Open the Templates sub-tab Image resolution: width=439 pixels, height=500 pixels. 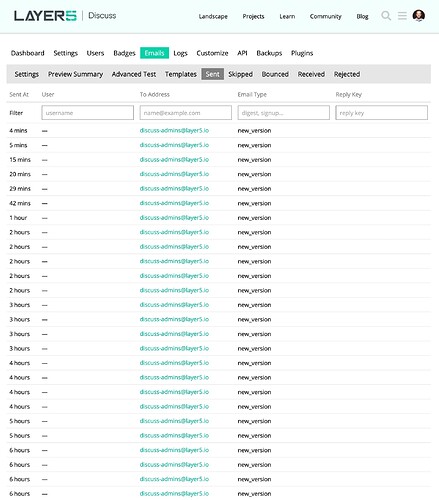click(x=181, y=74)
